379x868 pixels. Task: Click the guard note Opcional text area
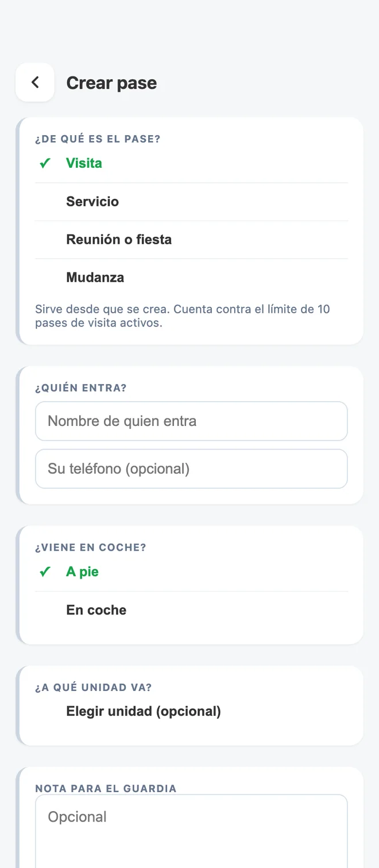click(191, 831)
